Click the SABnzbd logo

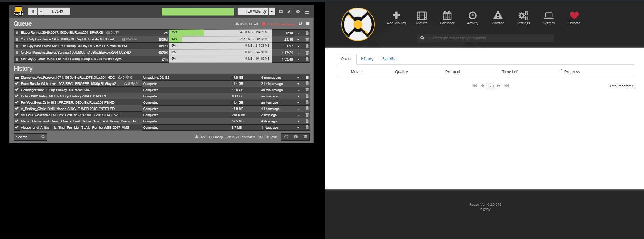(x=18, y=11)
